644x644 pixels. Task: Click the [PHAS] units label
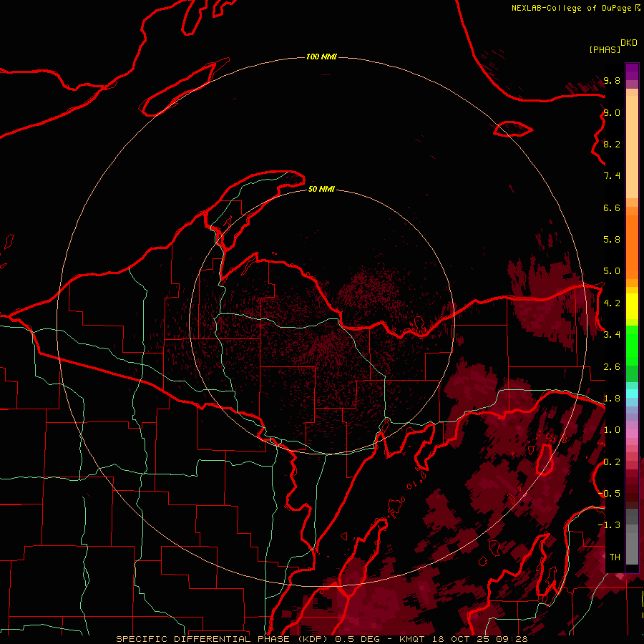tap(605, 50)
